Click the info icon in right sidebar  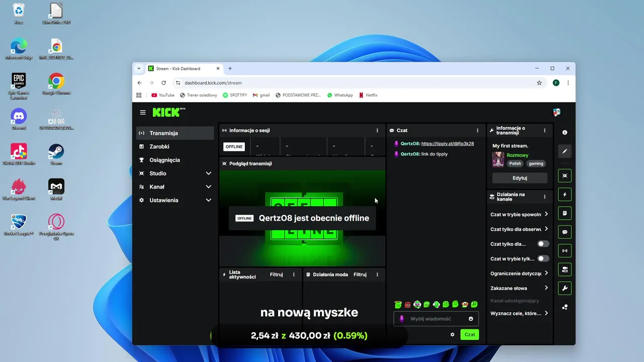tap(565, 132)
